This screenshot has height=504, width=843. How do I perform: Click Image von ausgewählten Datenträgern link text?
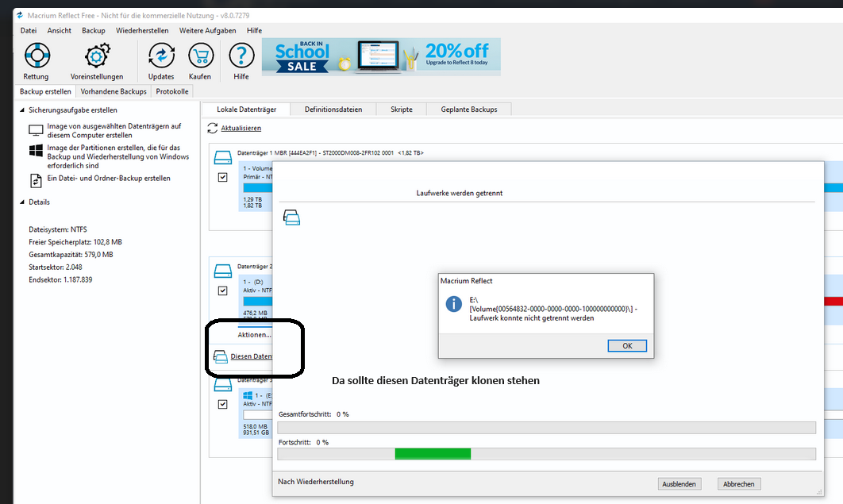(114, 131)
